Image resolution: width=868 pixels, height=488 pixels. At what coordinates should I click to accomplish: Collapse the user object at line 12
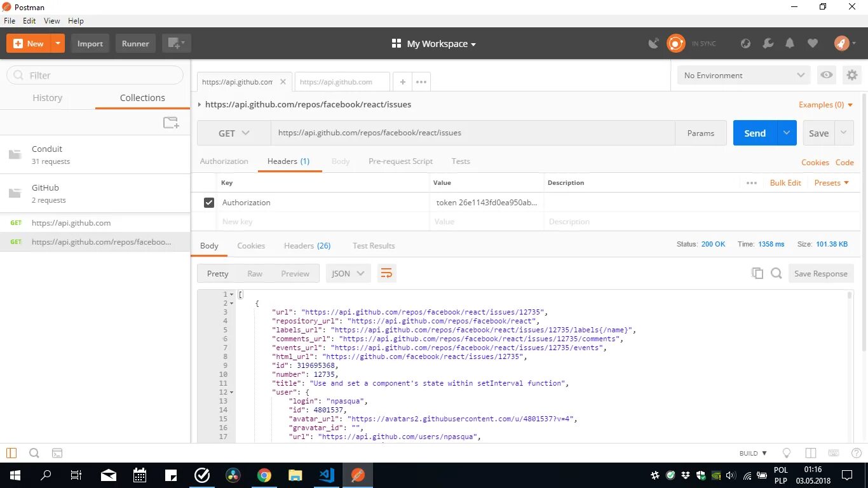[231, 393]
